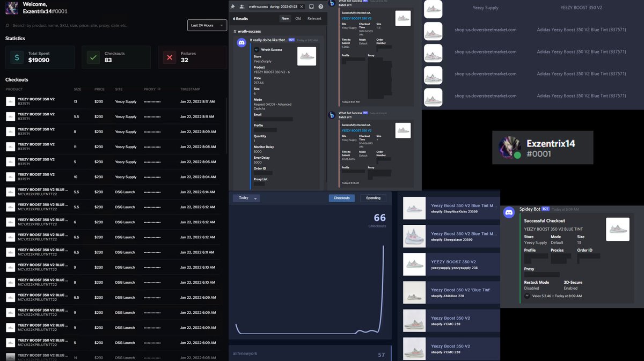Click the 'during: 2022-01-22' search filter
The image size is (644, 361).
(283, 6)
